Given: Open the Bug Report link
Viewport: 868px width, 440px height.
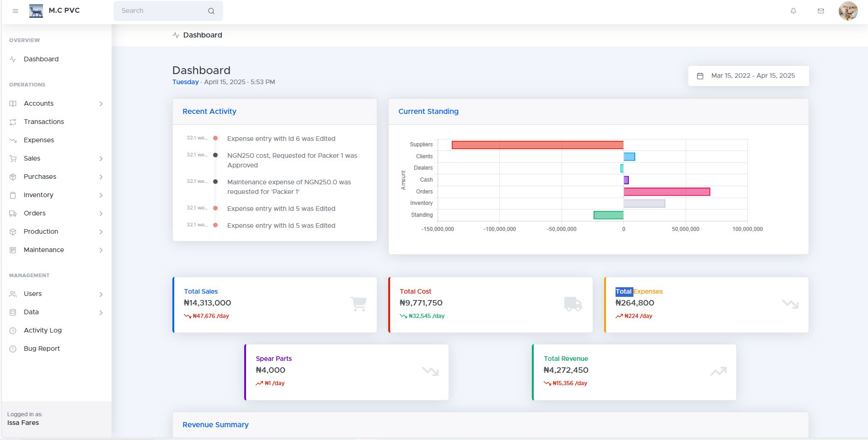Looking at the screenshot, I should 42,349.
